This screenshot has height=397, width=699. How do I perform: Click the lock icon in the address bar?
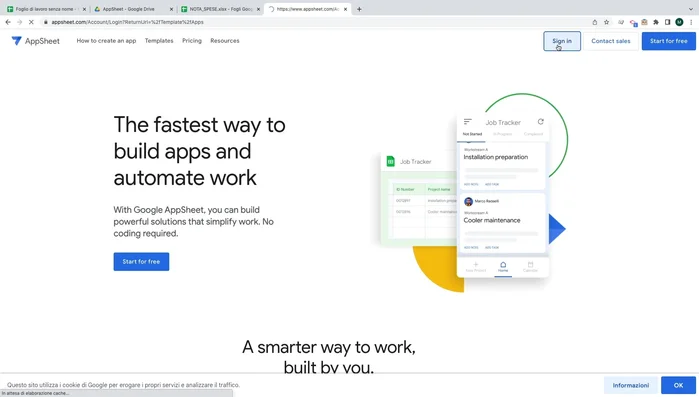pos(45,22)
